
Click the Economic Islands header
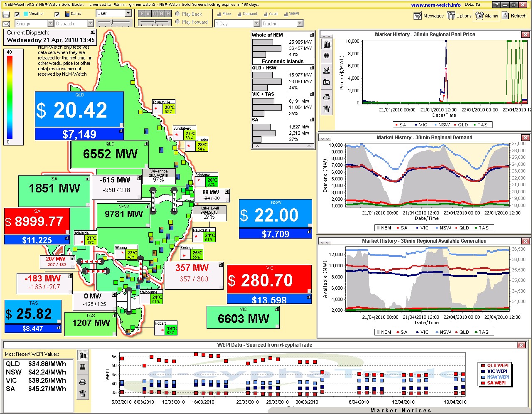(x=283, y=61)
